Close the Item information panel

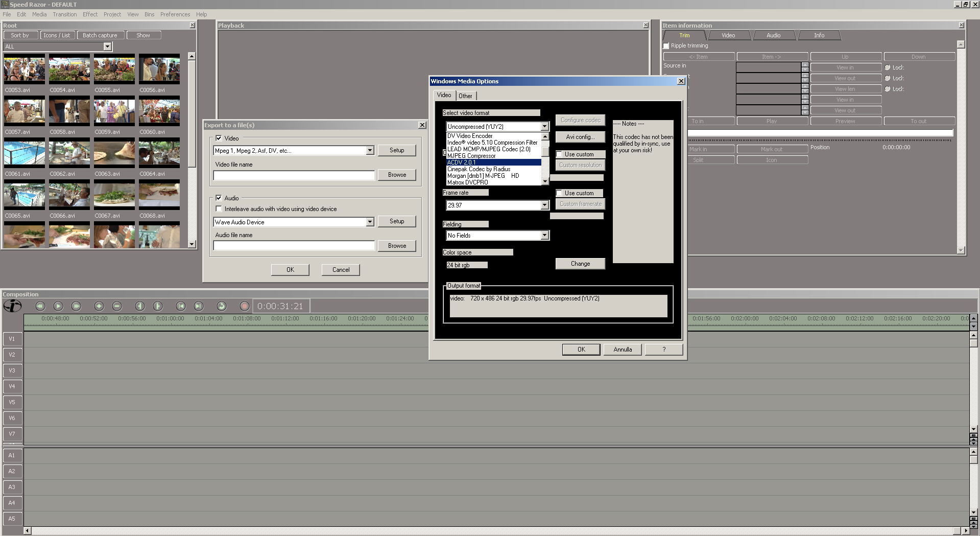962,25
